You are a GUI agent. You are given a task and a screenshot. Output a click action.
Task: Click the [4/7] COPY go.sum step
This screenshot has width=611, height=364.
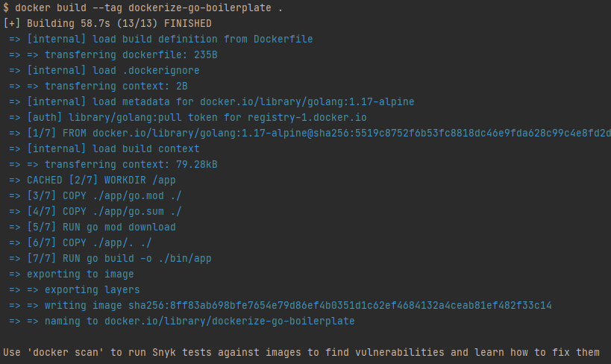104,211
